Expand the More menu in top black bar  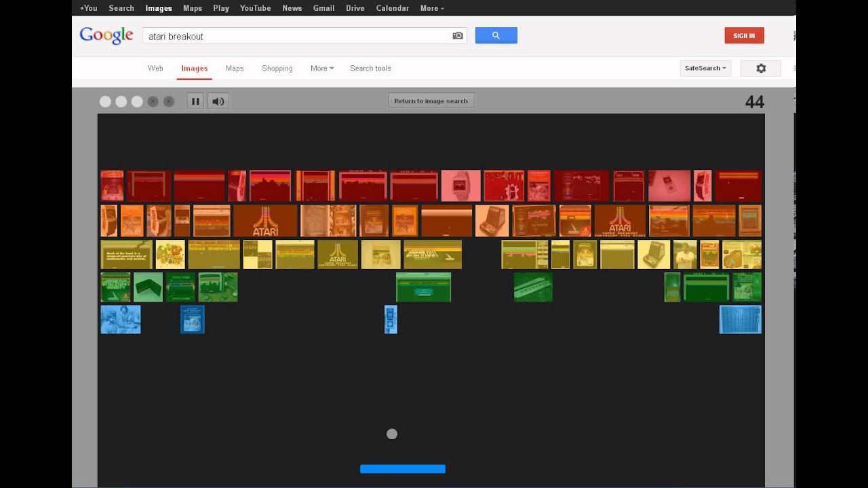(432, 8)
